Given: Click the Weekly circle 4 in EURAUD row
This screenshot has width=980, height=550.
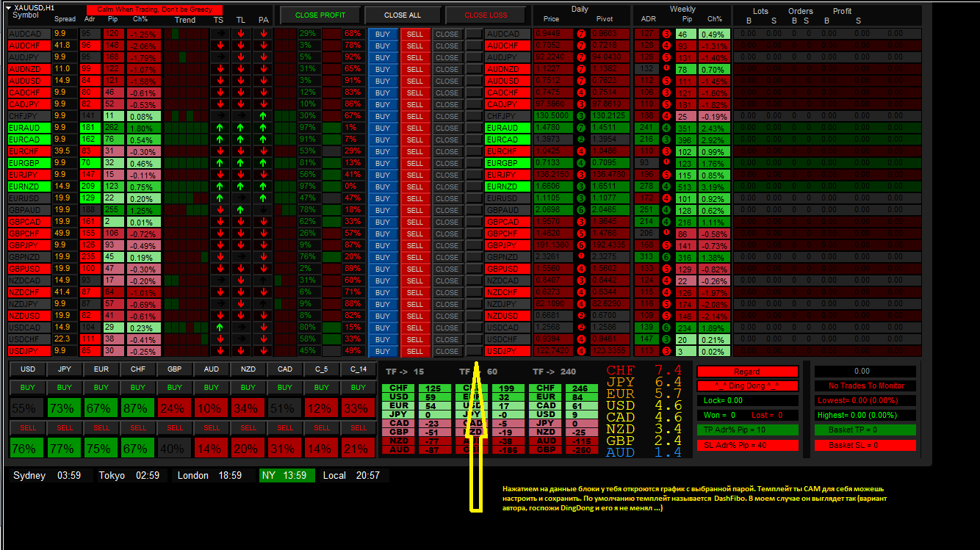Looking at the screenshot, I should [666, 128].
